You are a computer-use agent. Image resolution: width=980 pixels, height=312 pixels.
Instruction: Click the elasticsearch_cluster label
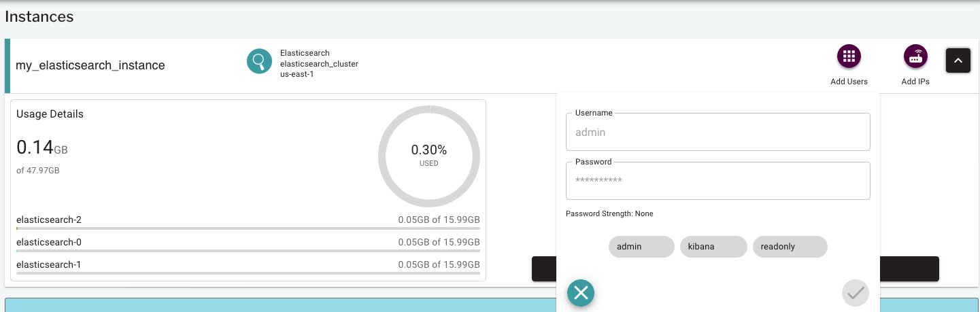pyautogui.click(x=319, y=64)
